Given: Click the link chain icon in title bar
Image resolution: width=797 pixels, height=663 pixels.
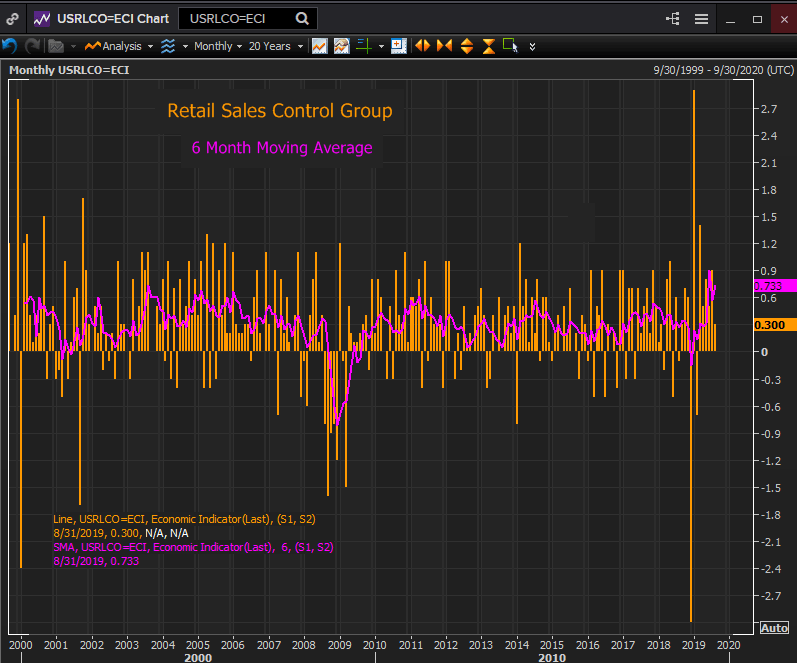Looking at the screenshot, I should 12,19.
